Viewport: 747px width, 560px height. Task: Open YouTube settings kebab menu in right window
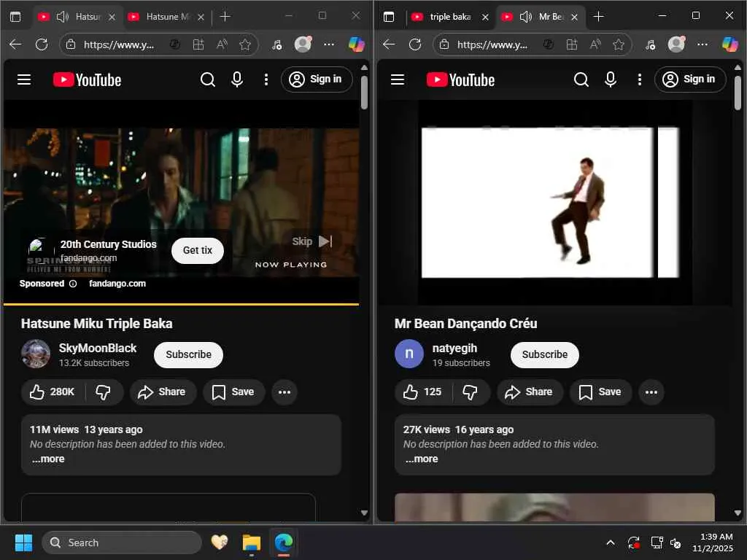pyautogui.click(x=639, y=79)
